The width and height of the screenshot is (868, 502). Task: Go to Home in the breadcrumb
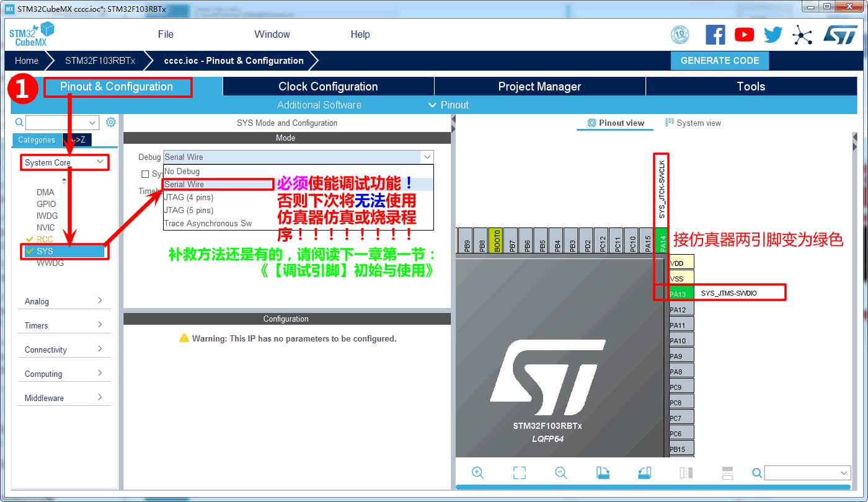click(x=27, y=61)
